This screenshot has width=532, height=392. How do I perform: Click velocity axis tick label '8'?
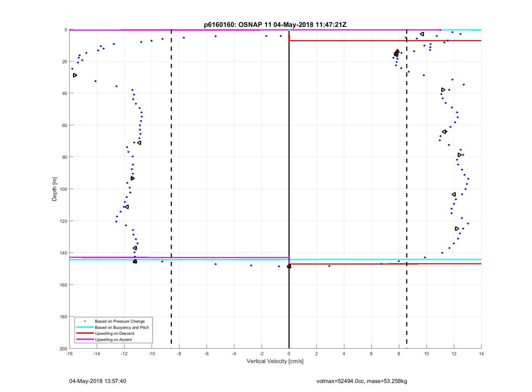pos(399,353)
